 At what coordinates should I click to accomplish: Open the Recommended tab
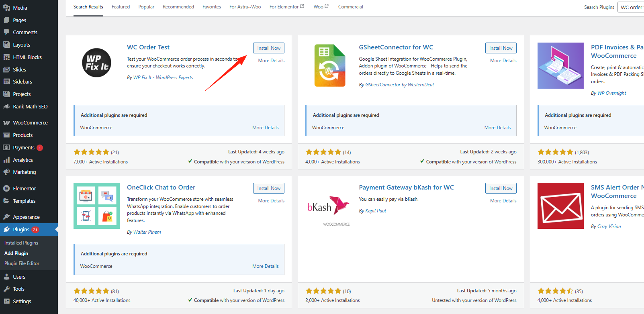178,7
